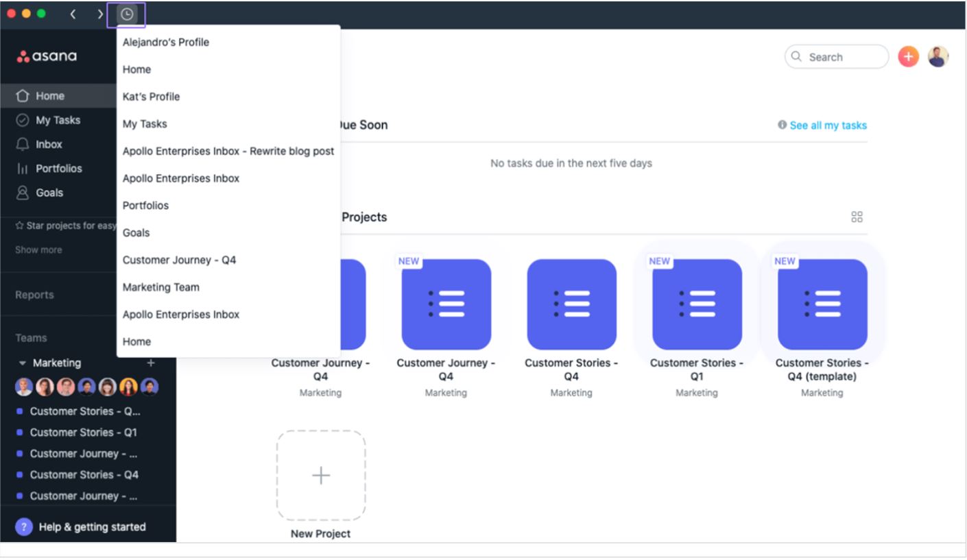Go forward with the right arrow
The width and height of the screenshot is (967, 560).
click(x=100, y=14)
